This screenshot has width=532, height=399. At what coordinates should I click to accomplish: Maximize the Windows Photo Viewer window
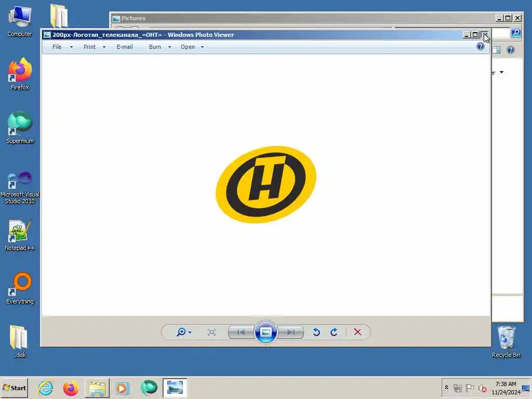tap(475, 35)
